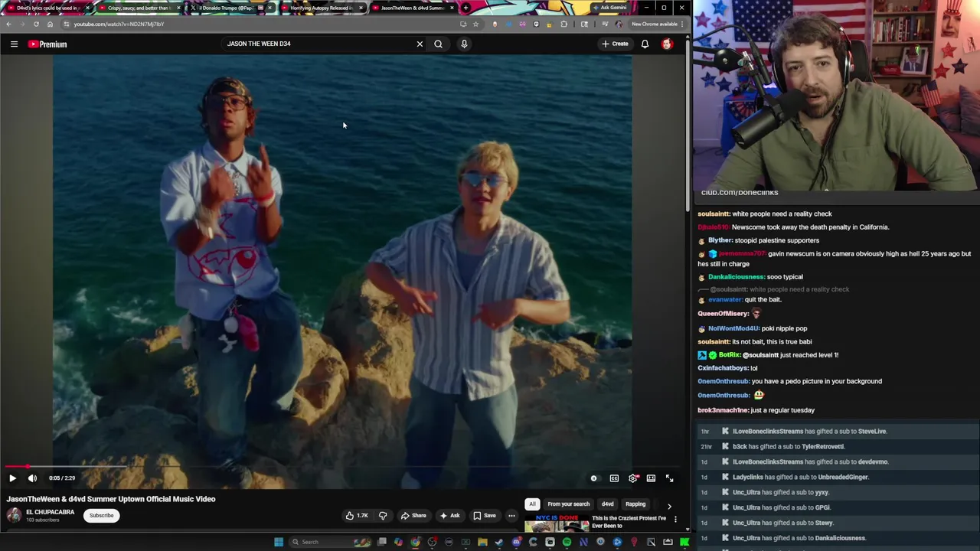
Task: Open options menu for Craziest Protest video
Action: pyautogui.click(x=675, y=520)
